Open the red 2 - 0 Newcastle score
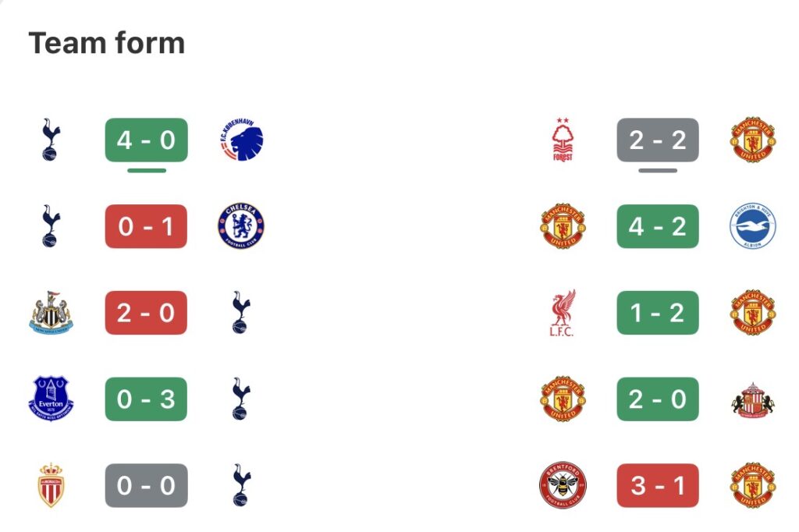The width and height of the screenshot is (799, 532). click(146, 313)
